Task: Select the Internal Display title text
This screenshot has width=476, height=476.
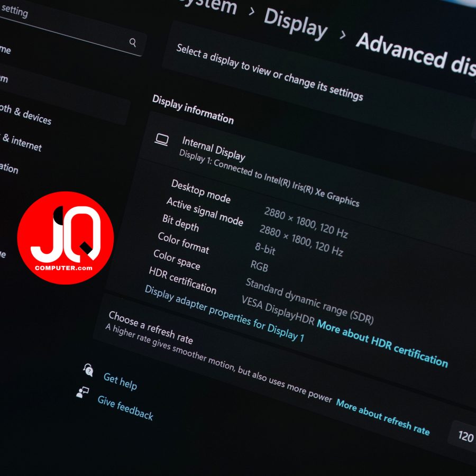Action: point(214,149)
